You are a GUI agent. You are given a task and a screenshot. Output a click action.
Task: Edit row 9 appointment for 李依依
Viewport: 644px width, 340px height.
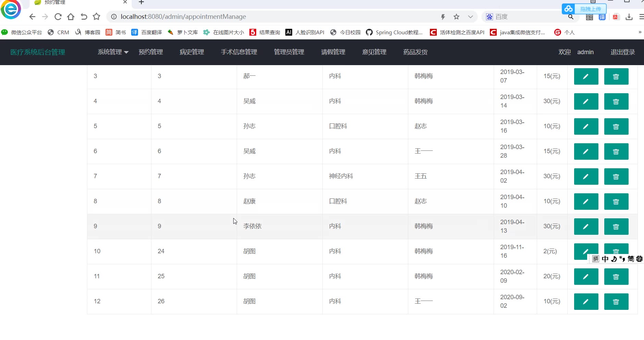click(586, 227)
